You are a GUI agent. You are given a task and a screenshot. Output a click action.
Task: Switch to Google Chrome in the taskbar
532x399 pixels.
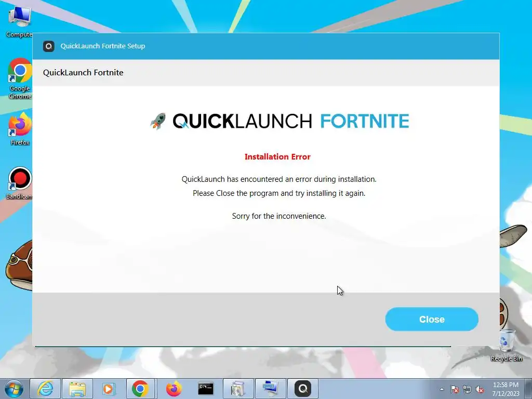(x=140, y=389)
